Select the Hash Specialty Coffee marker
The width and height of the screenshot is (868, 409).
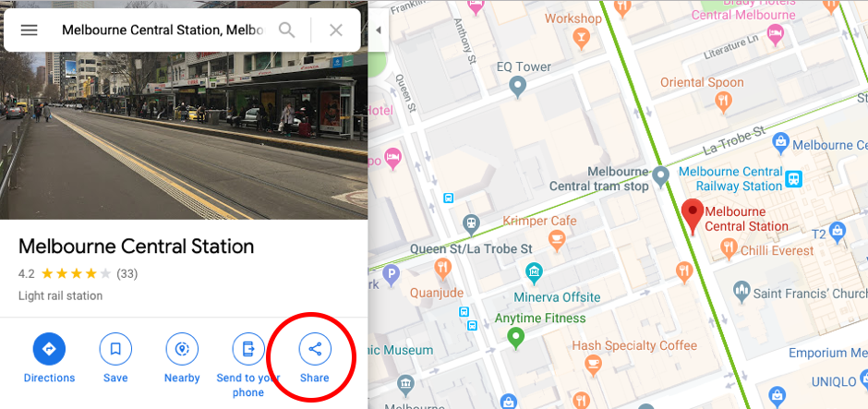pos(594,366)
